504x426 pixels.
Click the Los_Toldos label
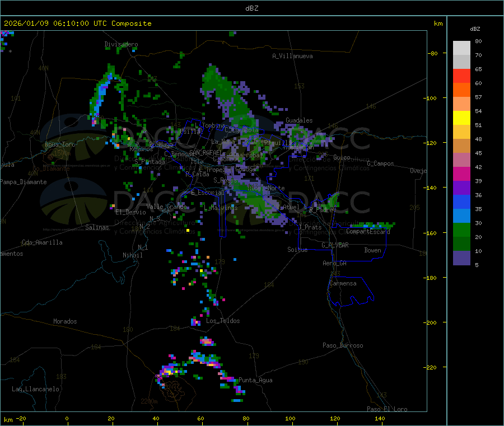tap(223, 321)
